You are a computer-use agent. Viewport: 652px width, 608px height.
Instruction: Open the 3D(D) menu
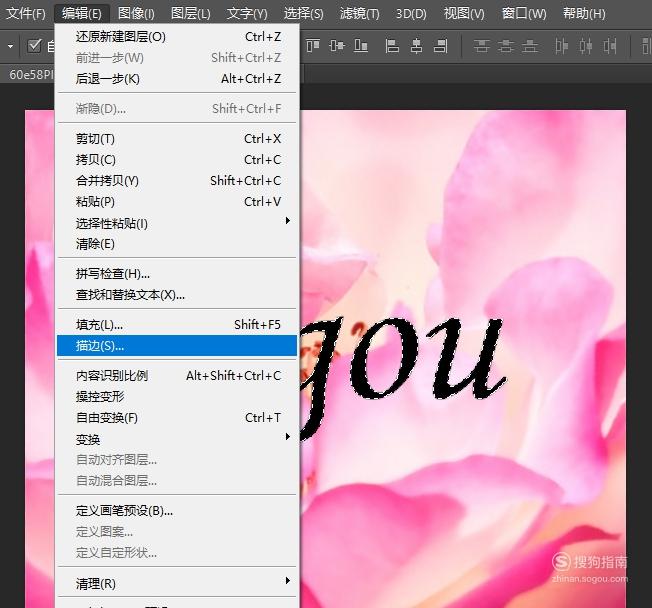pos(411,14)
